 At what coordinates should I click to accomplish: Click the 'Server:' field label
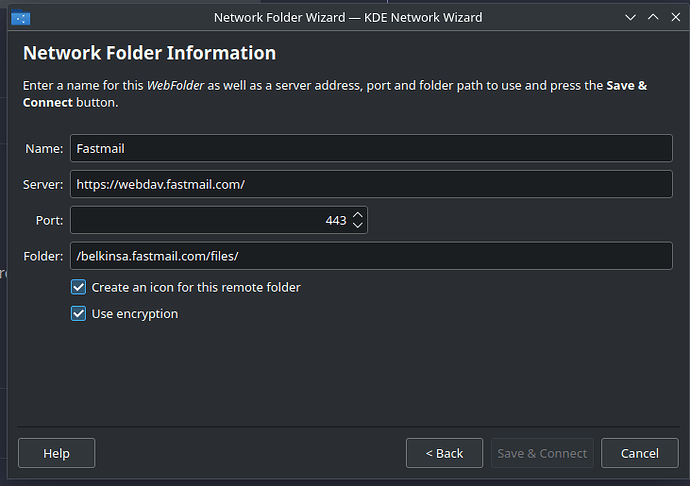click(43, 184)
